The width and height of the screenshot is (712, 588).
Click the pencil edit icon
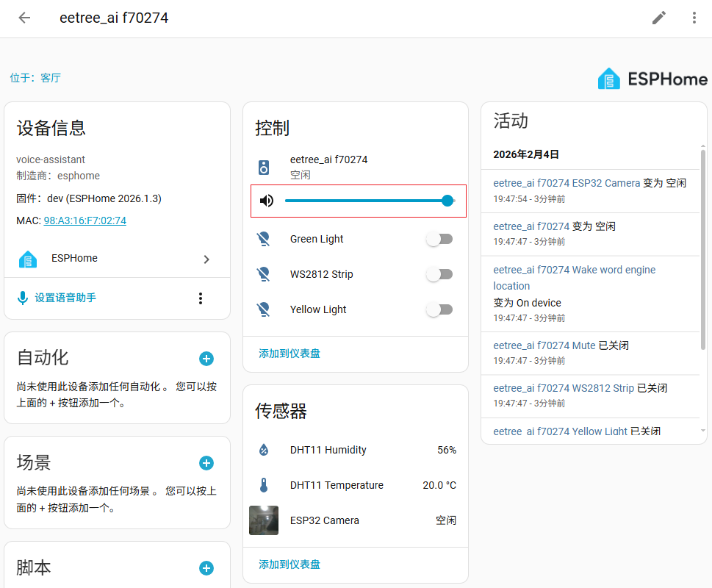(x=659, y=18)
